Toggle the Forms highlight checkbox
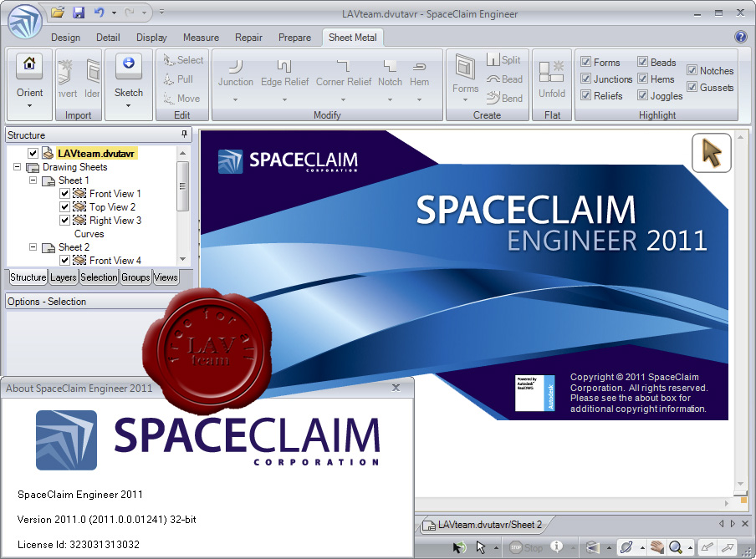756x559 pixels. pos(585,62)
